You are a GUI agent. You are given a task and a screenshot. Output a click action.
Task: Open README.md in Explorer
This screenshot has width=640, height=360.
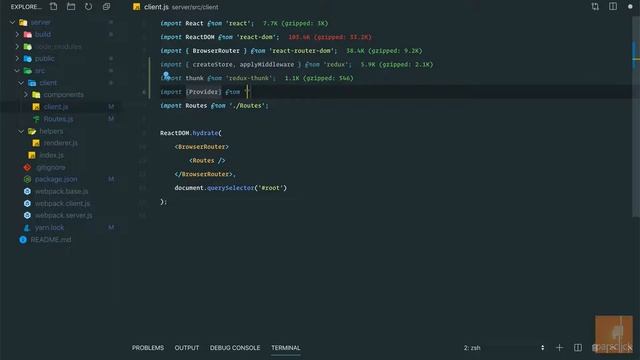[x=51, y=240]
